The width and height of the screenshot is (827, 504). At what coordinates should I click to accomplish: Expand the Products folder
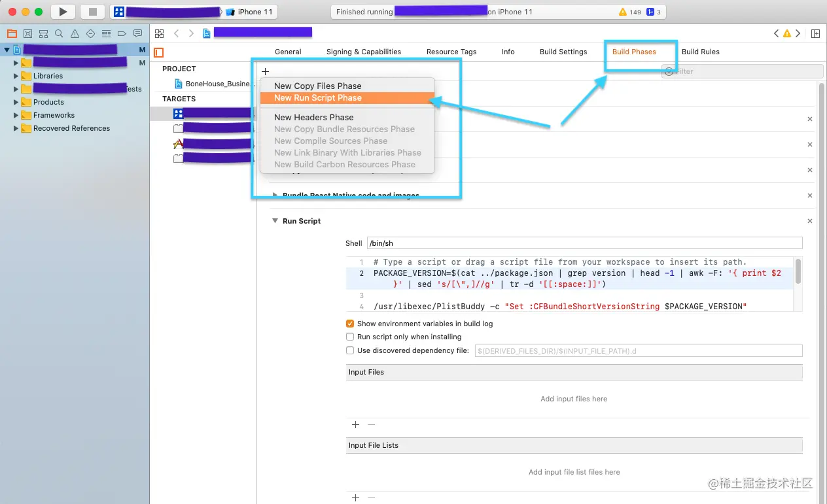click(x=16, y=102)
